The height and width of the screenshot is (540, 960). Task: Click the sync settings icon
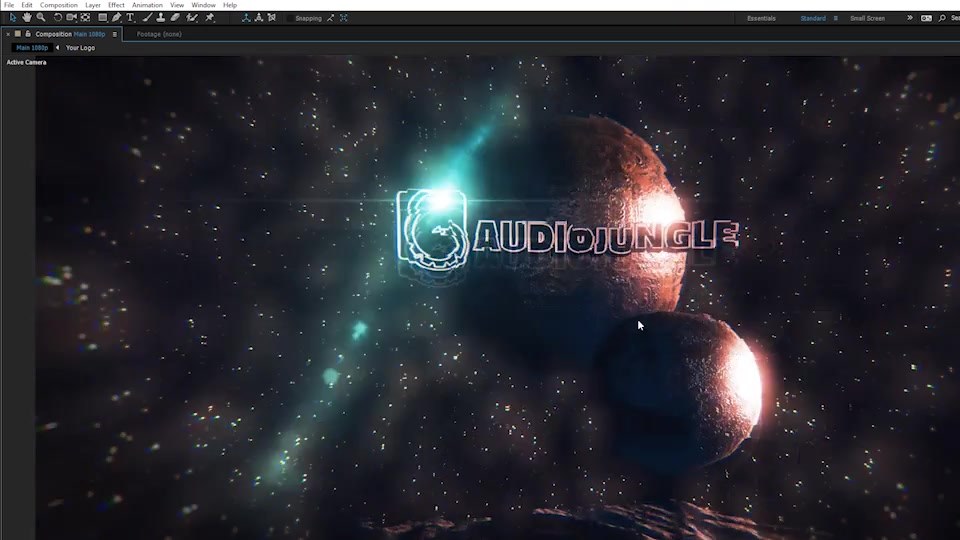(x=926, y=18)
